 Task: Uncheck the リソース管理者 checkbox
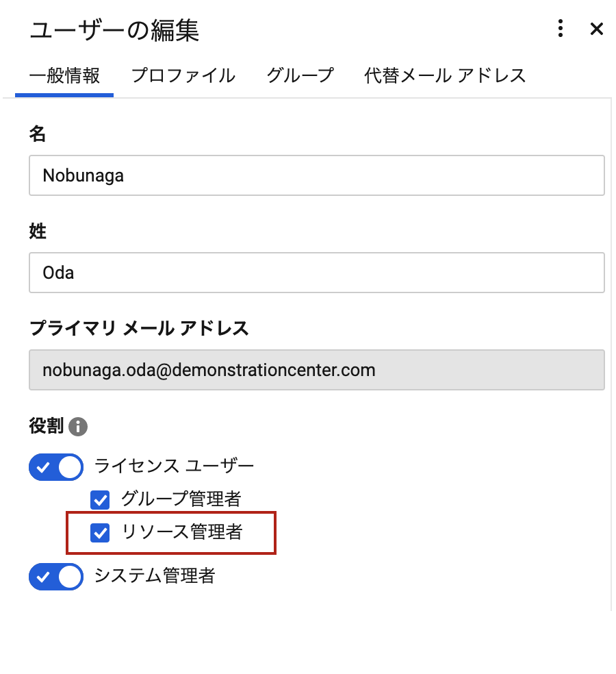(x=100, y=533)
